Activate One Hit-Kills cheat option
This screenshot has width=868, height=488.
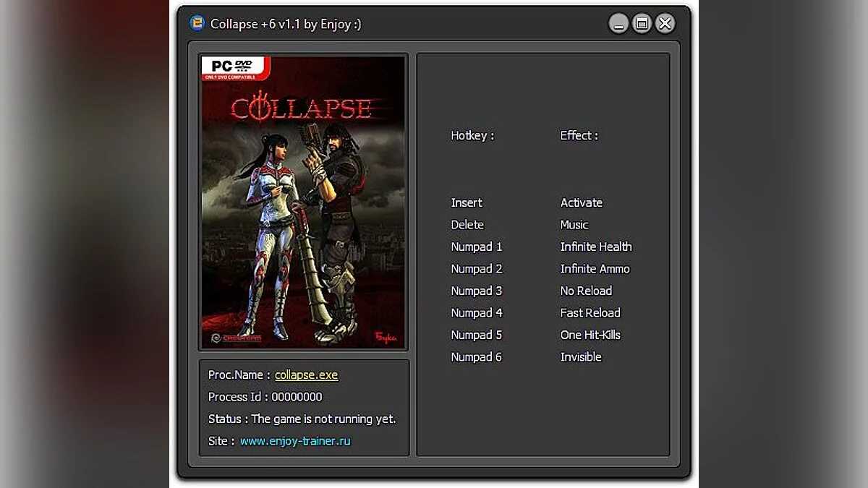coord(591,335)
